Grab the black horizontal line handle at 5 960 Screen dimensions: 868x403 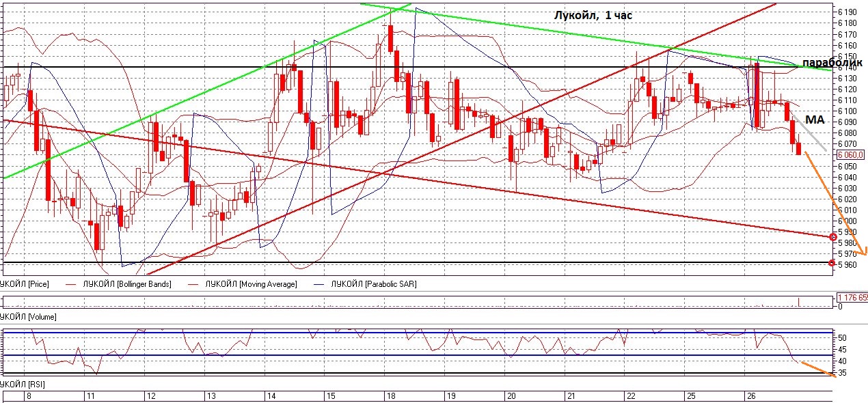(x=832, y=263)
